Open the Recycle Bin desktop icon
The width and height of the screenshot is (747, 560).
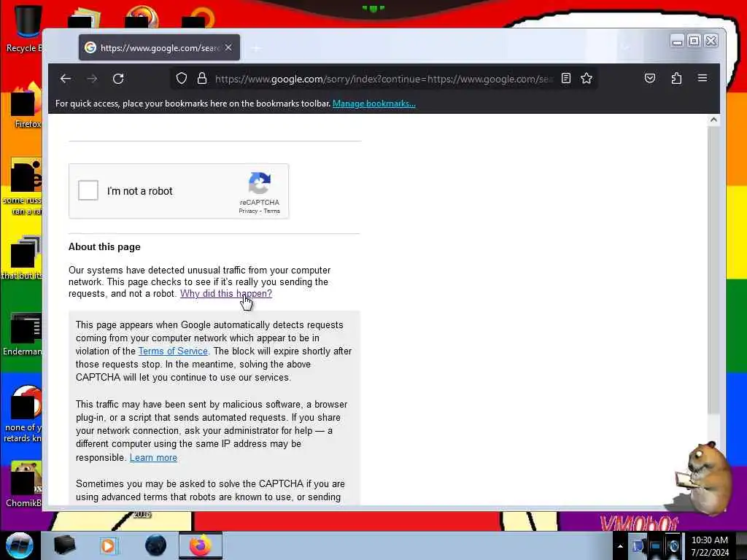[x=24, y=28]
